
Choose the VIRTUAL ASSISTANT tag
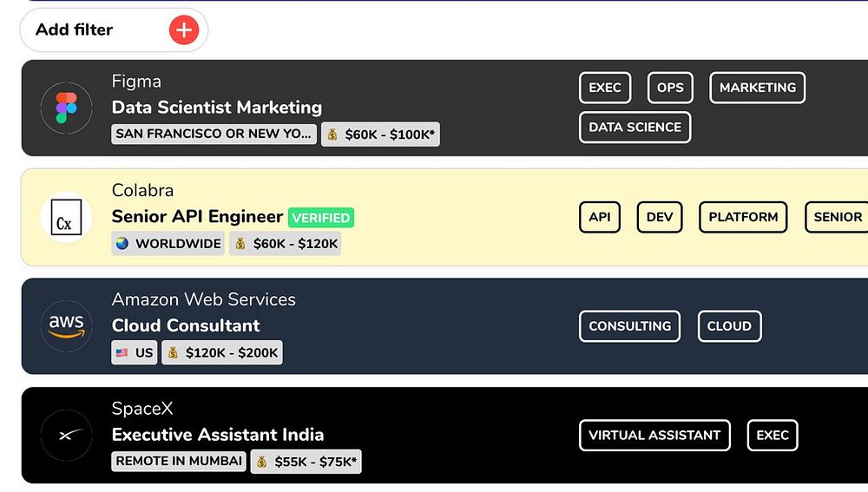click(x=654, y=435)
